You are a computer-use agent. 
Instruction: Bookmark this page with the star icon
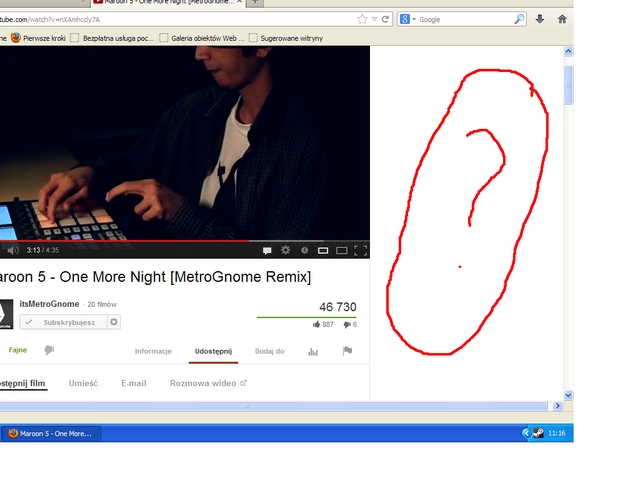(362, 19)
